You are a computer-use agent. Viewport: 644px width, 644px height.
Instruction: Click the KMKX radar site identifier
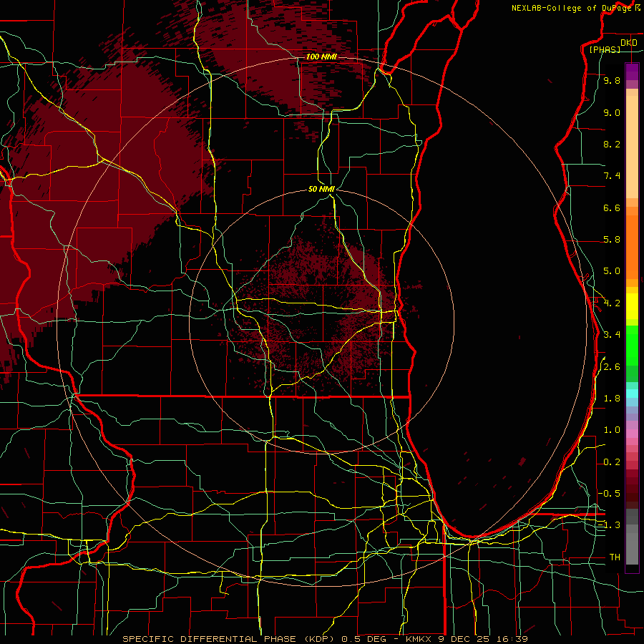point(419,639)
